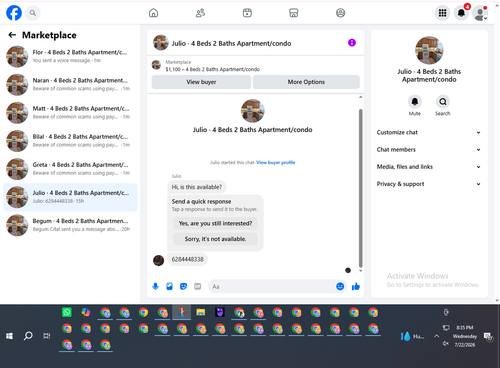Choose a sticker icon
Screen dimensions: 500x368
pos(183,286)
